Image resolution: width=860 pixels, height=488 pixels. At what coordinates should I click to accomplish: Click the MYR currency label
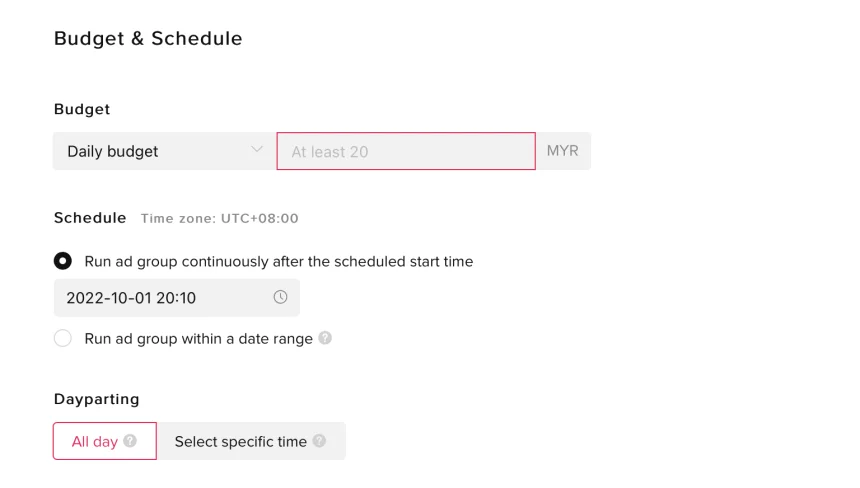tap(563, 152)
